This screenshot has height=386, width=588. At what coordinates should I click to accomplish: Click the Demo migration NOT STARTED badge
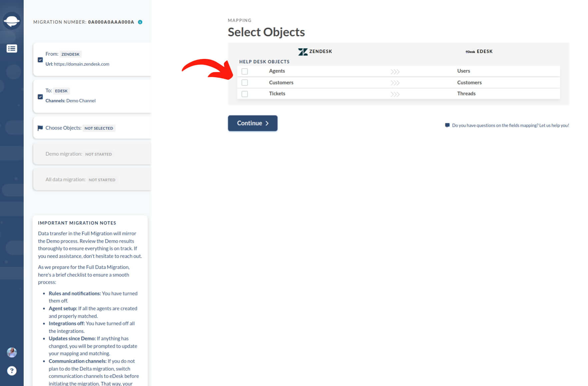click(98, 154)
